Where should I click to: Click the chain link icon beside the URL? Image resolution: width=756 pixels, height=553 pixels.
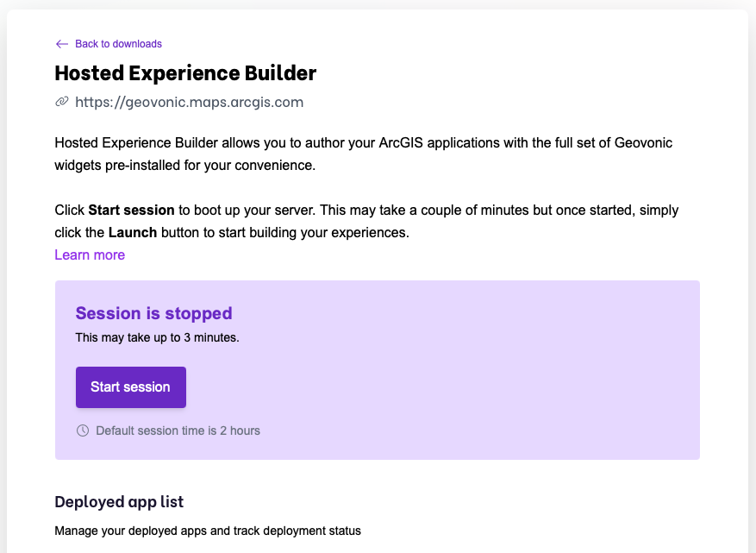click(x=62, y=102)
